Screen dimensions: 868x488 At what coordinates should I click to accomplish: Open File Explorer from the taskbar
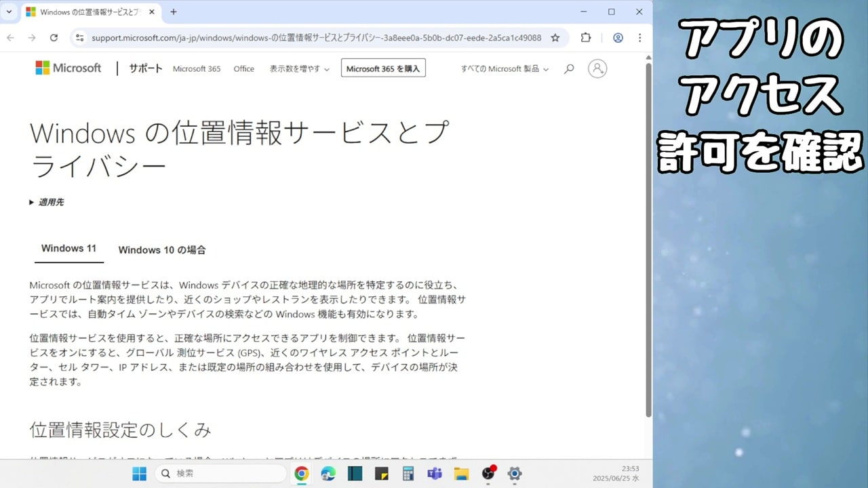(x=461, y=474)
